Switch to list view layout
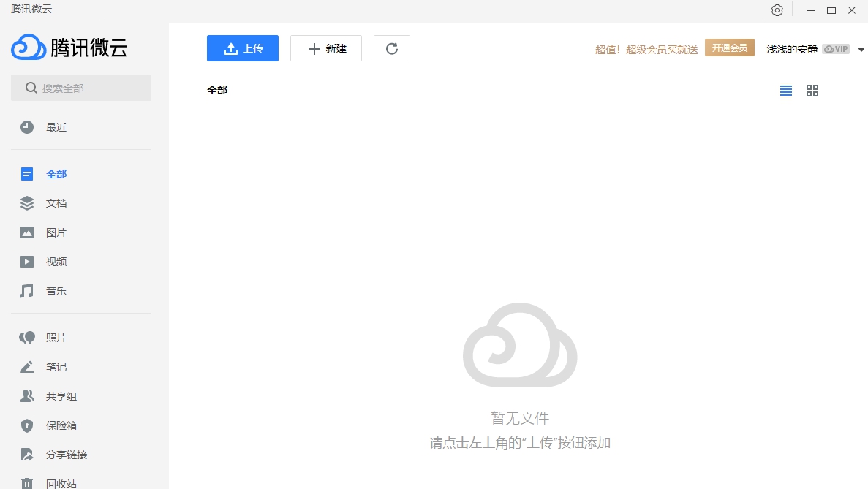Viewport: 868px width, 489px height. click(x=786, y=90)
